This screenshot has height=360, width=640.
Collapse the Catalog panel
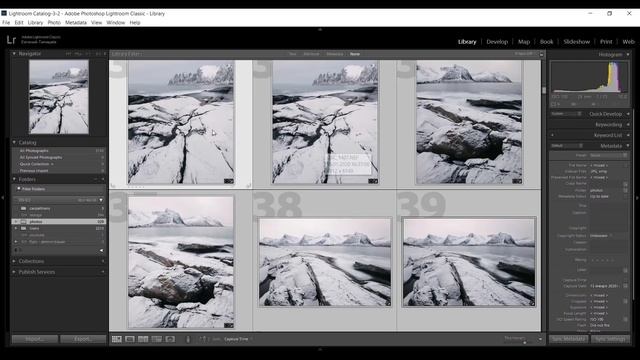pyautogui.click(x=14, y=142)
